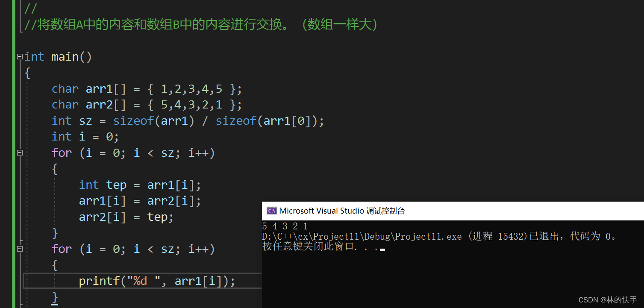The height and width of the screenshot is (308, 644).
Task: Click the printf("%d ", arr1[i]) line
Action: pos(157,281)
